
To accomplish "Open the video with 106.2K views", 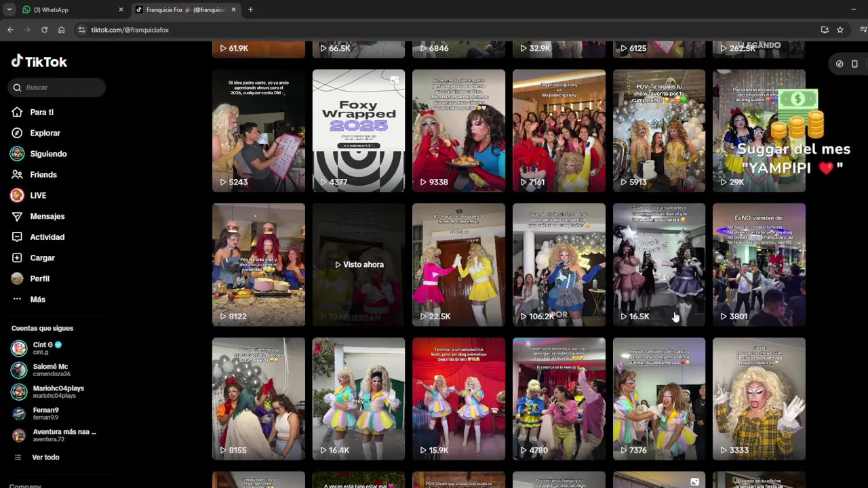I will click(559, 264).
